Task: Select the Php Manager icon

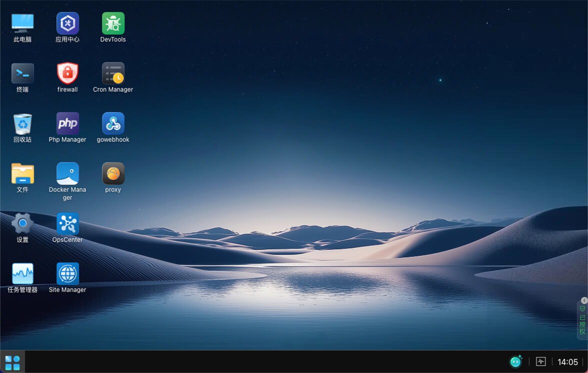Action: (x=67, y=123)
